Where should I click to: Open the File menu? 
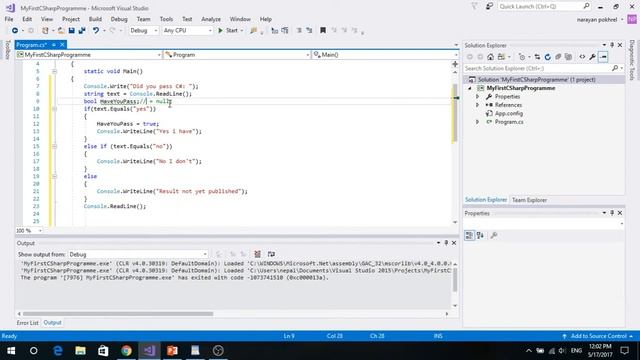click(x=9, y=19)
